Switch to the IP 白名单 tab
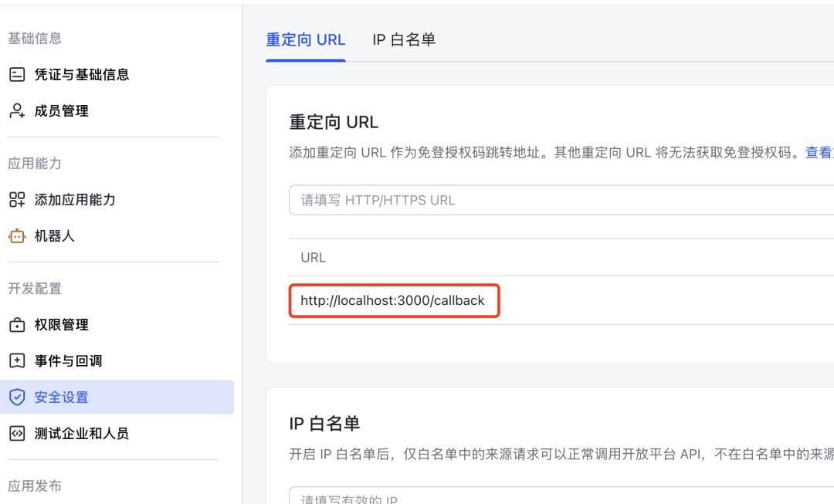The width and height of the screenshot is (834, 504). tap(404, 39)
